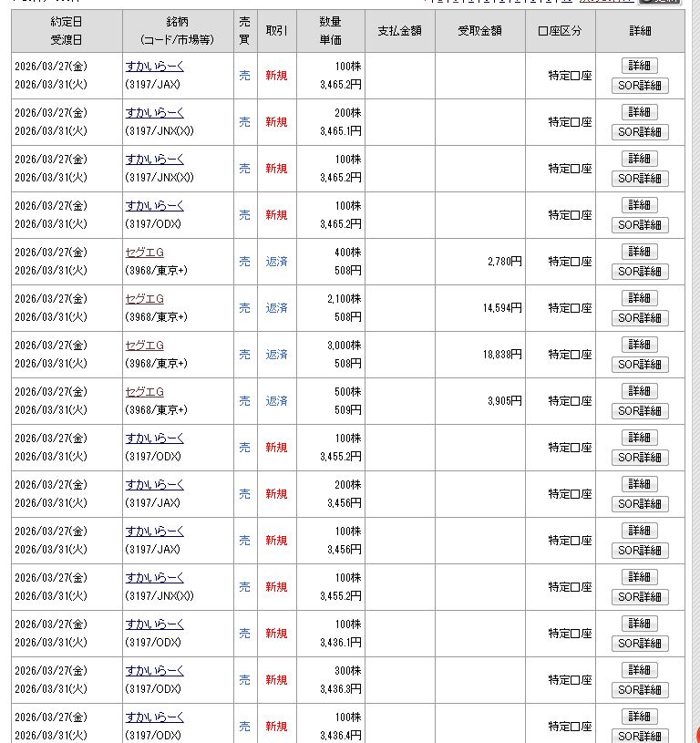Viewport: 700px width, 743px height.
Task: Click the すかいらーく link priced 3,436.1円
Action: click(154, 624)
